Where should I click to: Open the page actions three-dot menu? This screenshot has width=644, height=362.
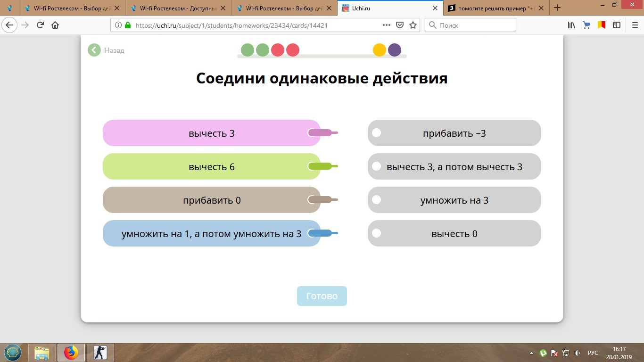(386, 25)
